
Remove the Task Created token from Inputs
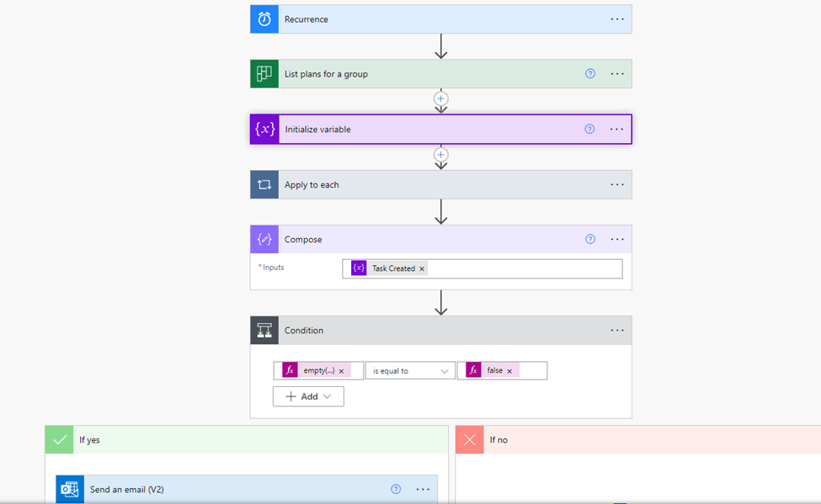(x=422, y=268)
